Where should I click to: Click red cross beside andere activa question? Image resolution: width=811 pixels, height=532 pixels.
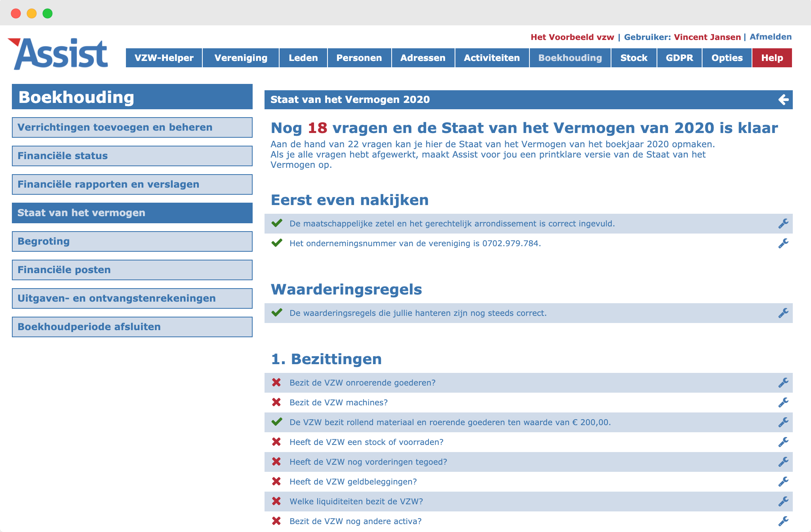point(276,521)
